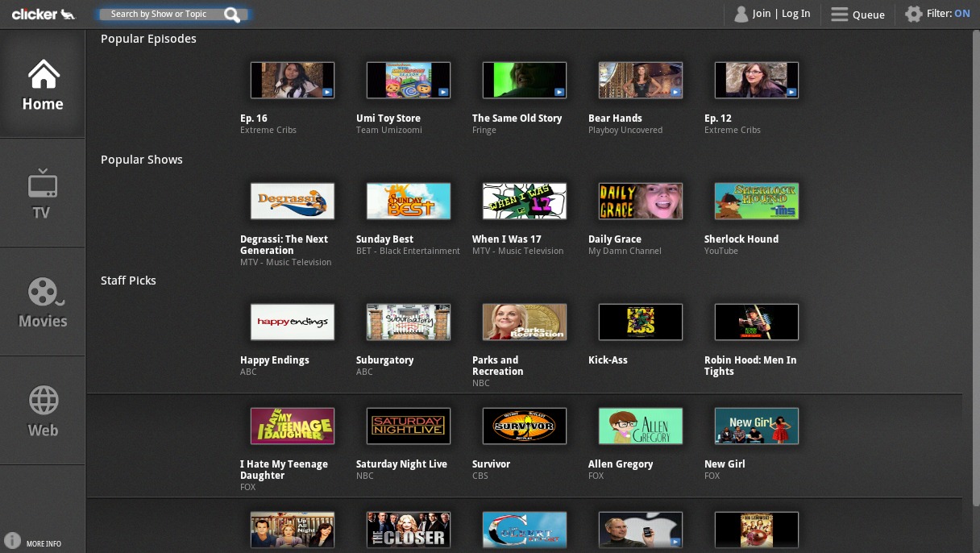980x553 pixels.
Task: Select the Suburgatory thumbnail
Action: click(x=409, y=322)
